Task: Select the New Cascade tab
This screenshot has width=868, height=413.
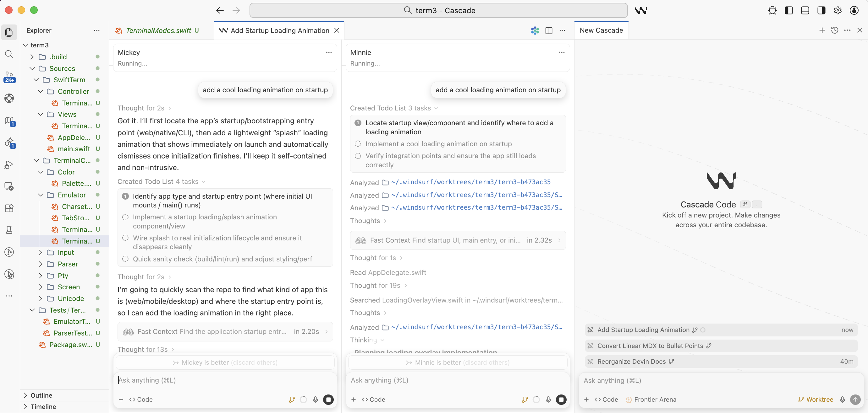Action: pyautogui.click(x=601, y=30)
